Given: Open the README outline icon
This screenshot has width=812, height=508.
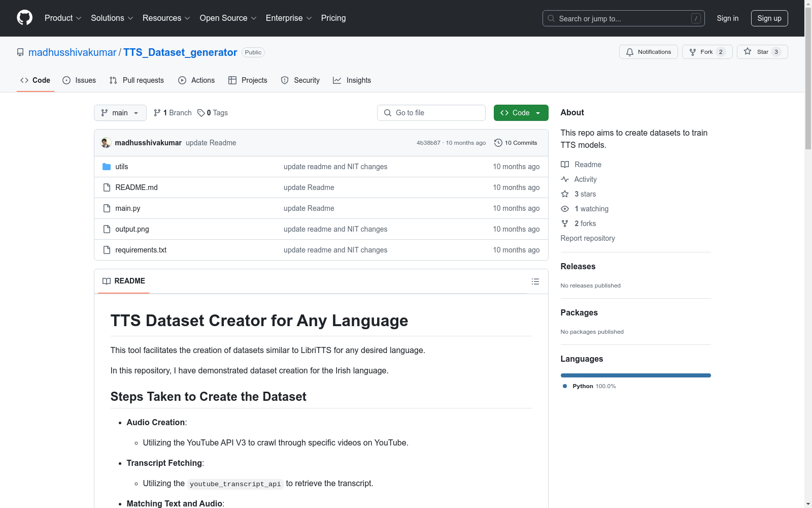Looking at the screenshot, I should click(535, 281).
